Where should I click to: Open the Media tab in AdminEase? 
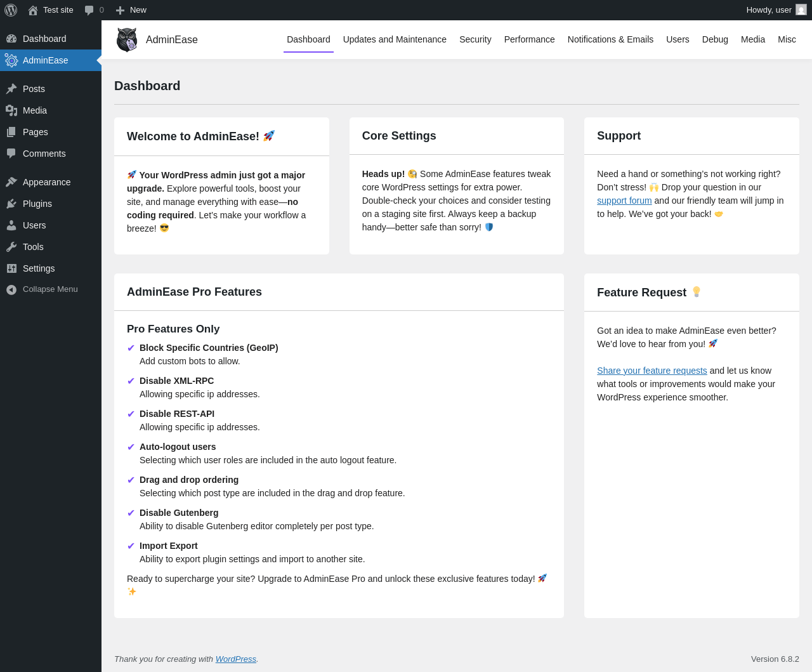[753, 39]
